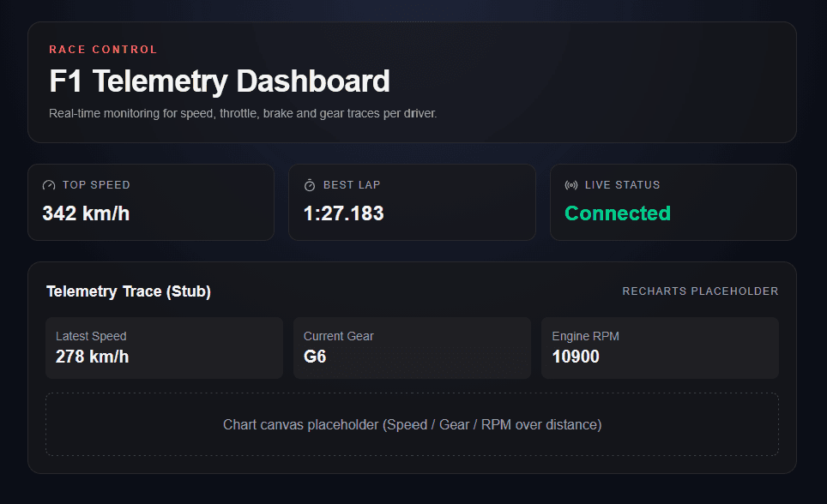
Task: Click the broadcast icon beside LIVE STATUS
Action: click(570, 184)
